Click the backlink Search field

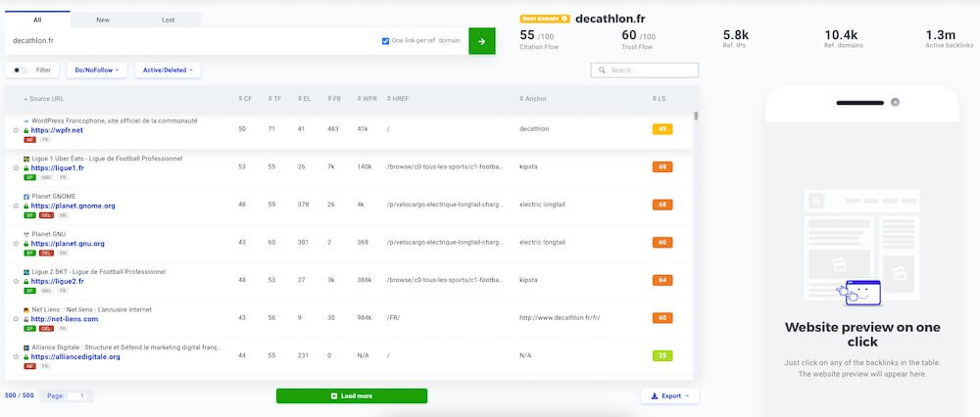[x=645, y=70]
